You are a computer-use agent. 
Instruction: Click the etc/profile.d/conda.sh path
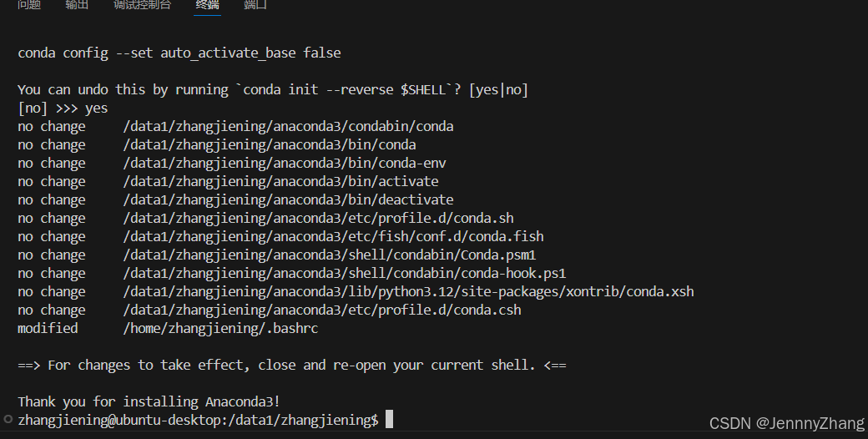[318, 218]
